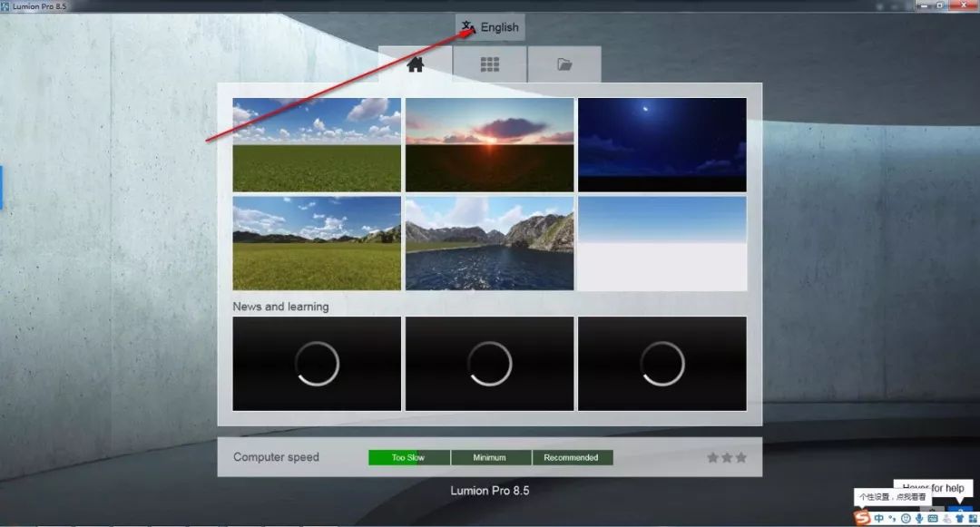Viewport: 980px width, 527px height.
Task: Click the Chinese personalization settings tooltip
Action: tap(893, 497)
